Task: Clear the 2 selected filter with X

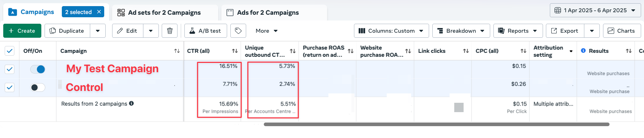Action: (99, 12)
